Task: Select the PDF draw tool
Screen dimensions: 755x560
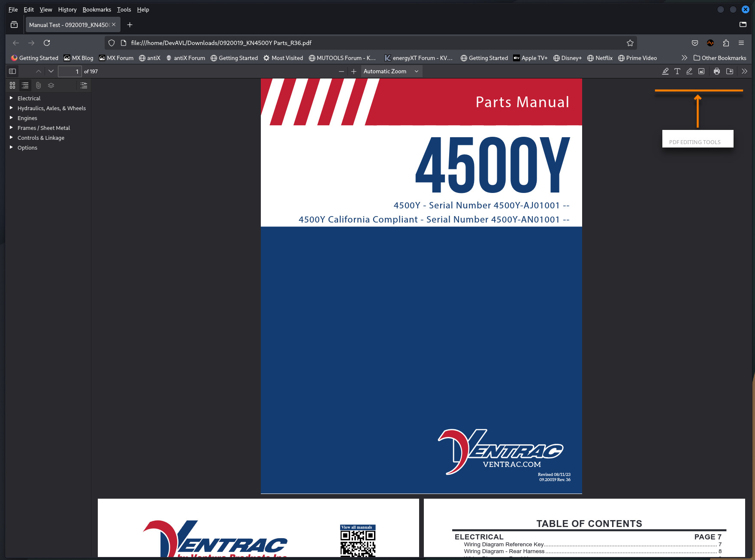Action: 689,71
